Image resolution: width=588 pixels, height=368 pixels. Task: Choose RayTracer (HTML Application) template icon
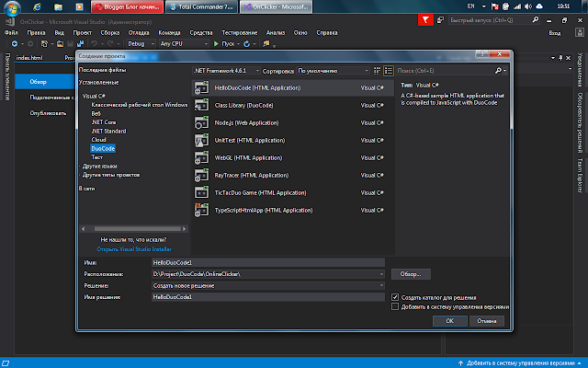point(201,175)
